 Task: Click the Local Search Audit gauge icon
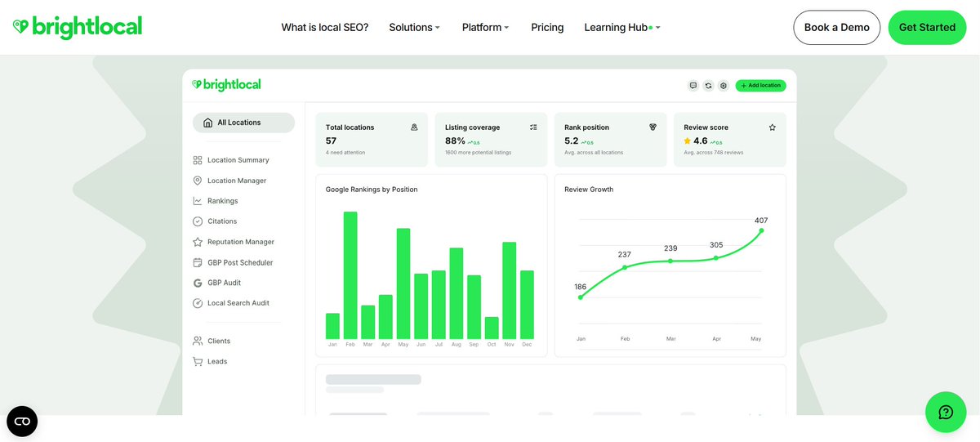click(198, 303)
